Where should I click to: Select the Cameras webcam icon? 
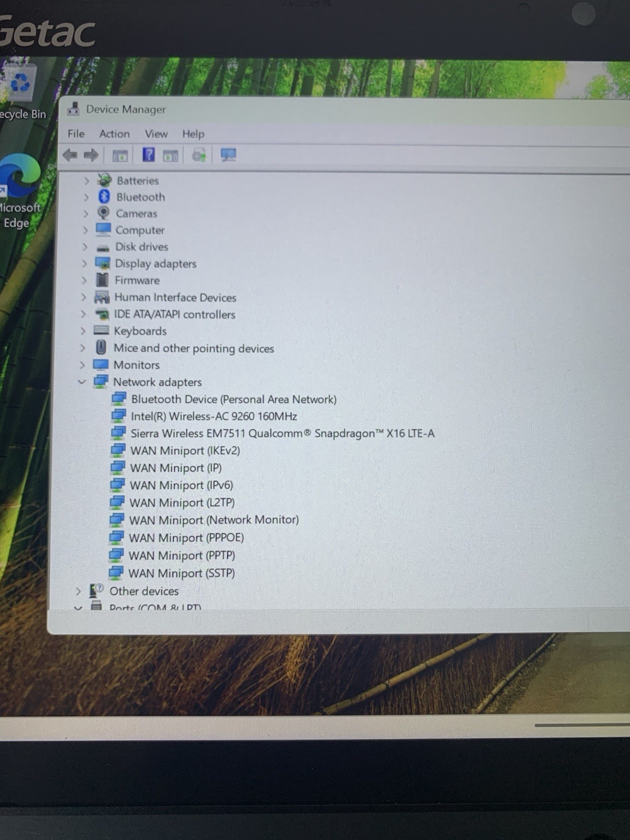click(x=103, y=213)
